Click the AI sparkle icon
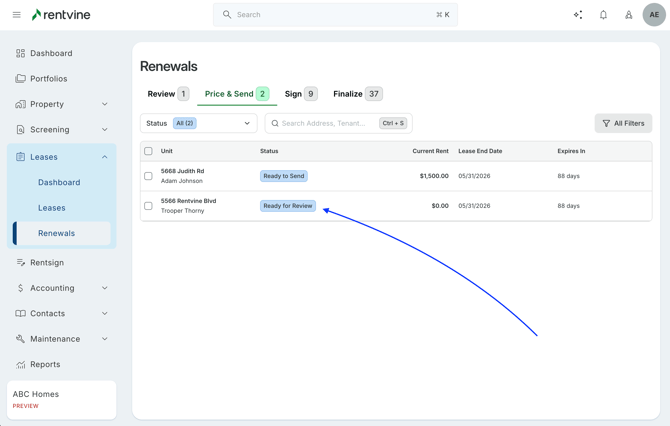This screenshot has width=670, height=426. click(x=578, y=15)
